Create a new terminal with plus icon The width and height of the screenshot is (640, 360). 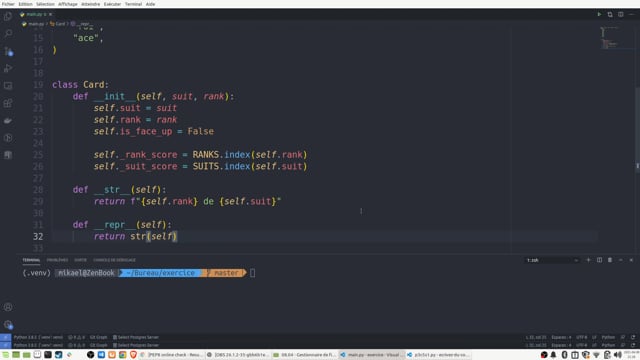(588, 260)
